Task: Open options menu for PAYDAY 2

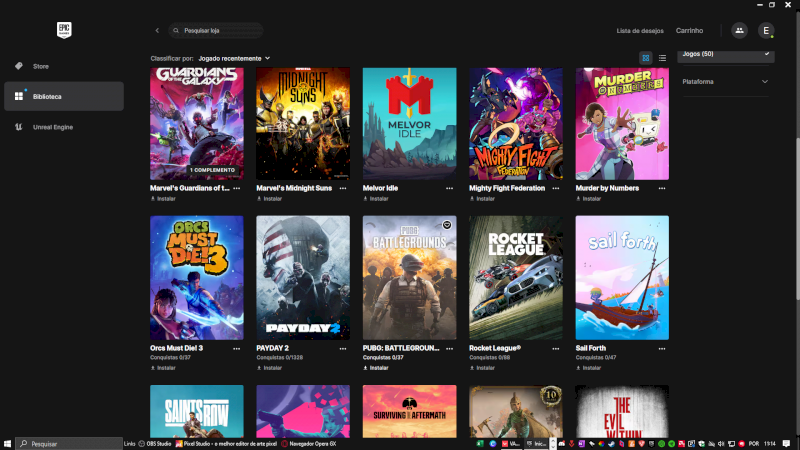Action: (x=343, y=348)
